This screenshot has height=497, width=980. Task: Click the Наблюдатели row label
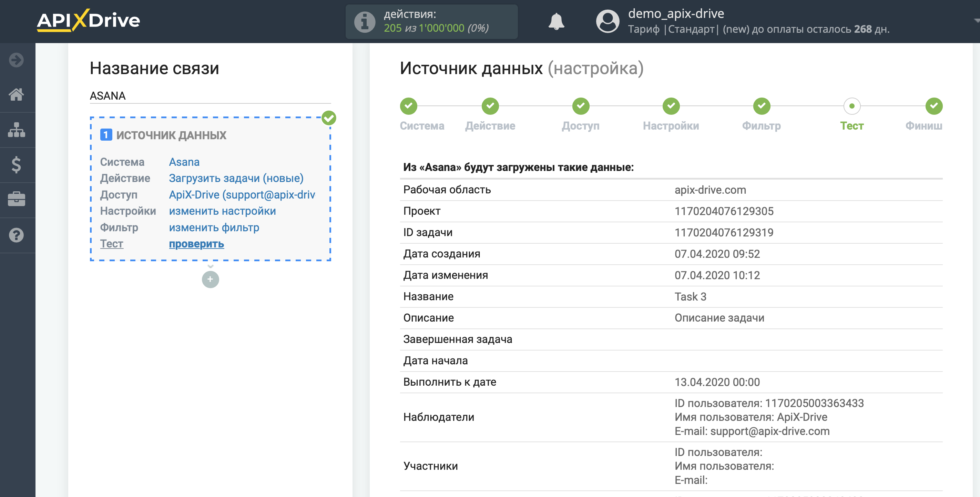click(439, 417)
